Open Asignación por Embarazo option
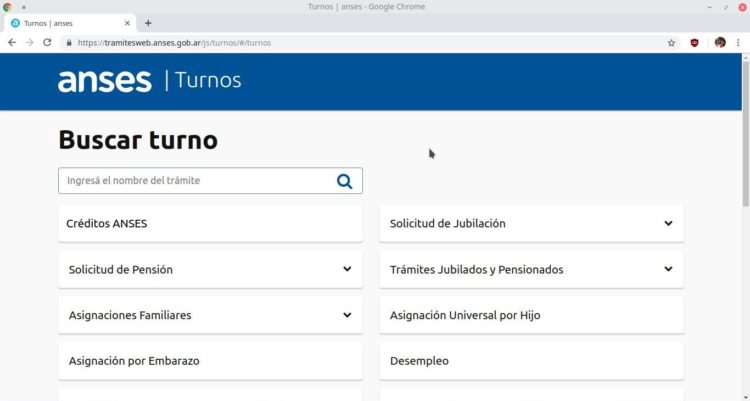This screenshot has width=750, height=401. 210,361
